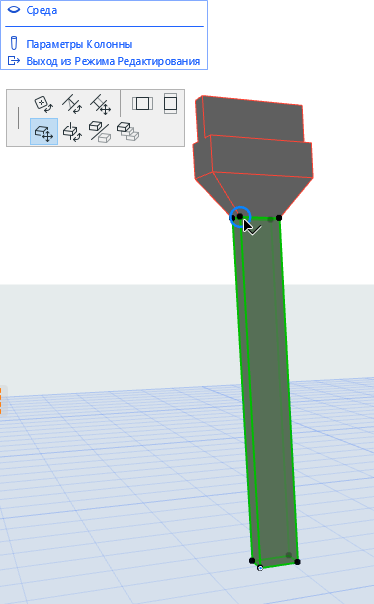The image size is (374, 604).
Task: Click the circled top-left column node
Action: point(240,216)
